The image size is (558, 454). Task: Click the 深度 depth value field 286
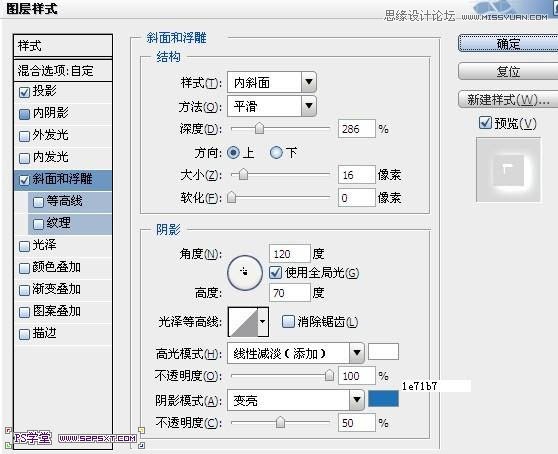click(357, 128)
